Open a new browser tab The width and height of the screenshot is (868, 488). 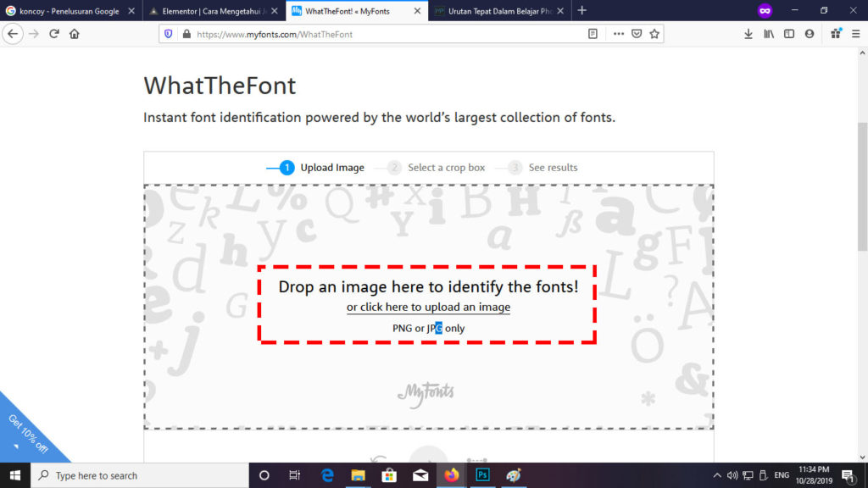581,10
